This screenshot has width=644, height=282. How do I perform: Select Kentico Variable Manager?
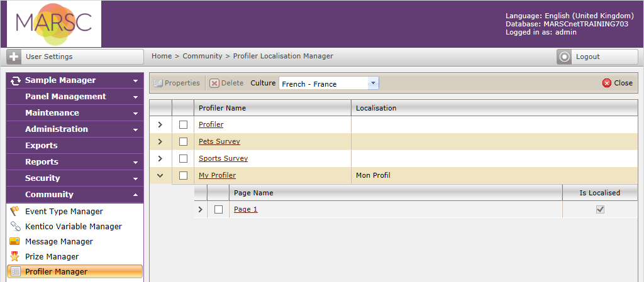pos(74,226)
